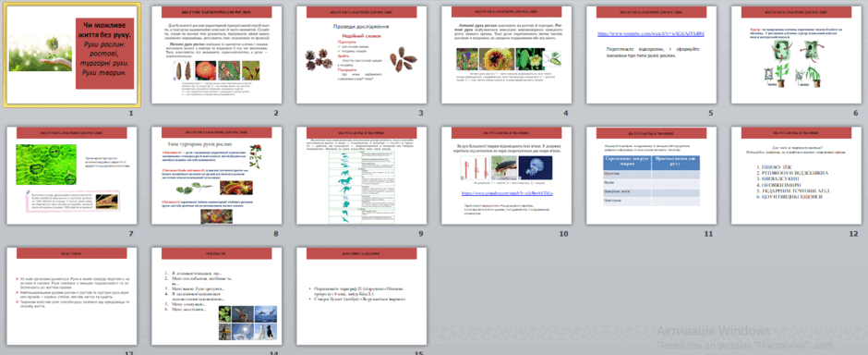
Task: Select slide 5 with YouTube link
Action: click(x=652, y=55)
